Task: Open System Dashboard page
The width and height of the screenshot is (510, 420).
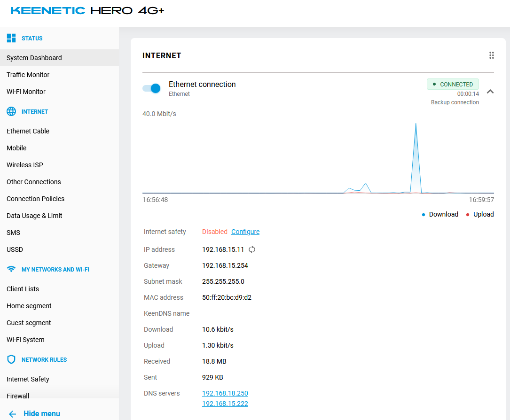Action: coord(60,58)
